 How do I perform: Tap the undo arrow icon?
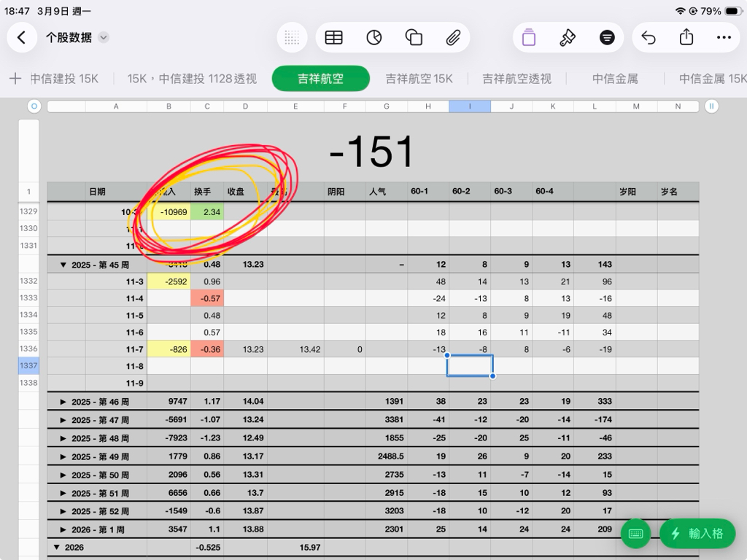[x=649, y=37]
